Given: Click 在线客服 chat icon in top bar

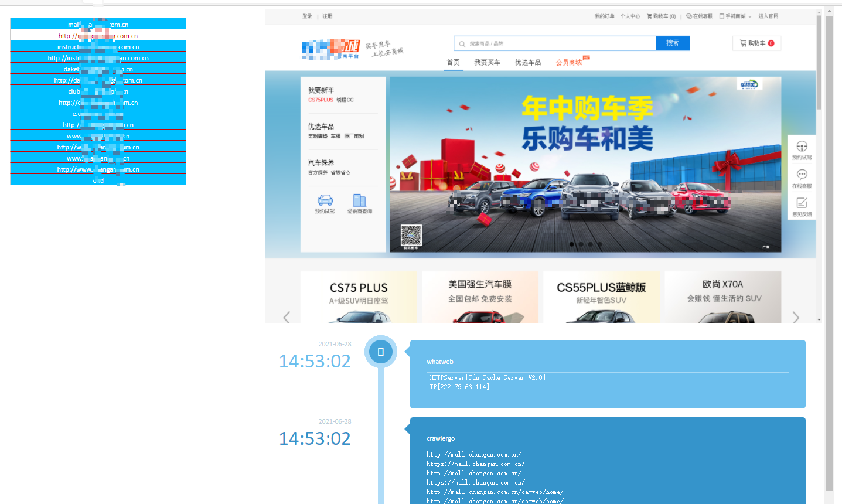Looking at the screenshot, I should [689, 16].
